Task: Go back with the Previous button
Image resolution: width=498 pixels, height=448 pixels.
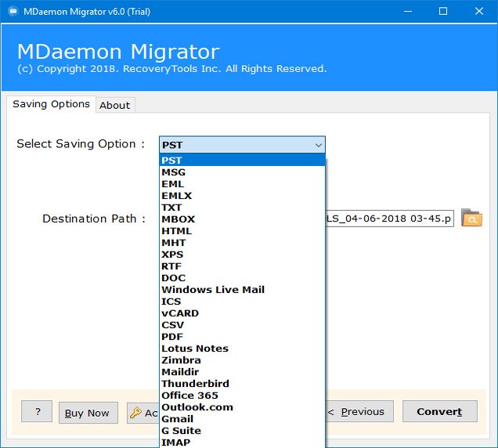Action: click(359, 411)
